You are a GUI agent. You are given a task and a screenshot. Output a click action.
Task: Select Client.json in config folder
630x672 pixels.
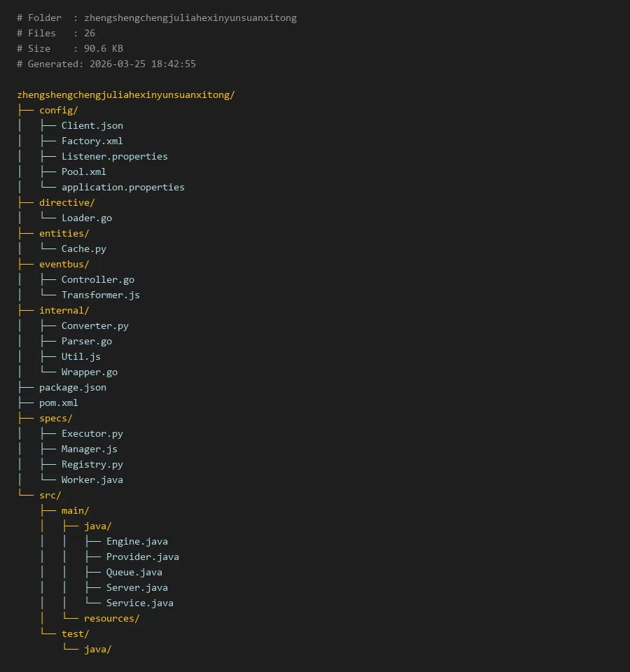[92, 125]
